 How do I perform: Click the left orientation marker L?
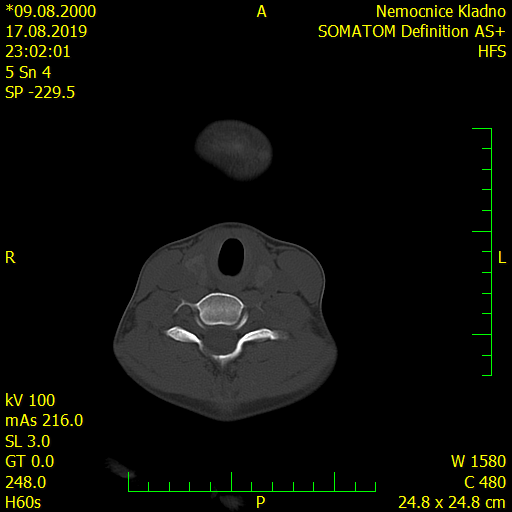502,257
